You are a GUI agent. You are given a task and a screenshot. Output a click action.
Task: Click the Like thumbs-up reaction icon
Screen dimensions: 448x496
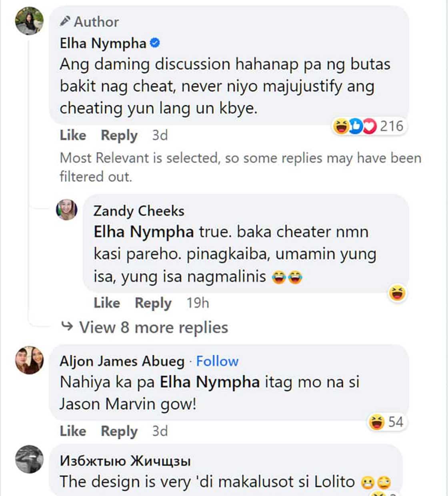click(x=355, y=126)
